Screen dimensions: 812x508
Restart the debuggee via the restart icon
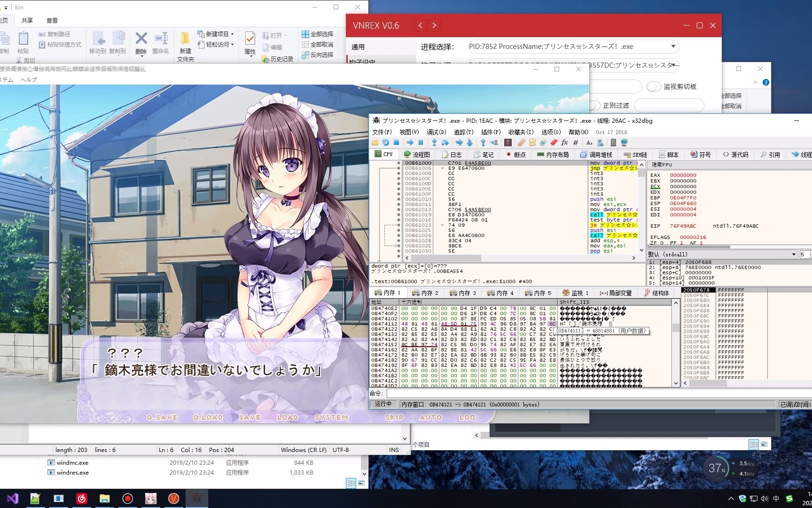[x=385, y=143]
